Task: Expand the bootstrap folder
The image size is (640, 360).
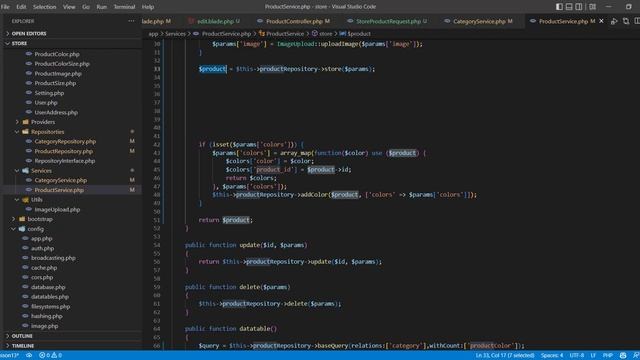Action: click(40, 219)
